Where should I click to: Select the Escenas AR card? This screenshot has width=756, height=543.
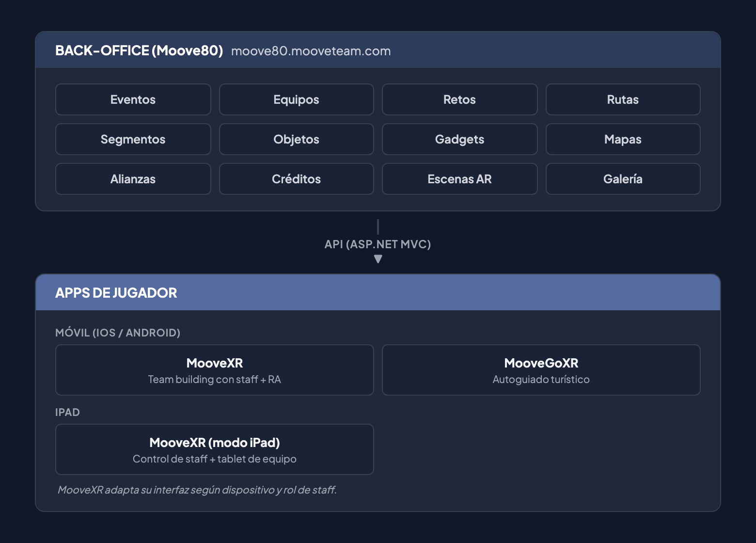pos(459,179)
